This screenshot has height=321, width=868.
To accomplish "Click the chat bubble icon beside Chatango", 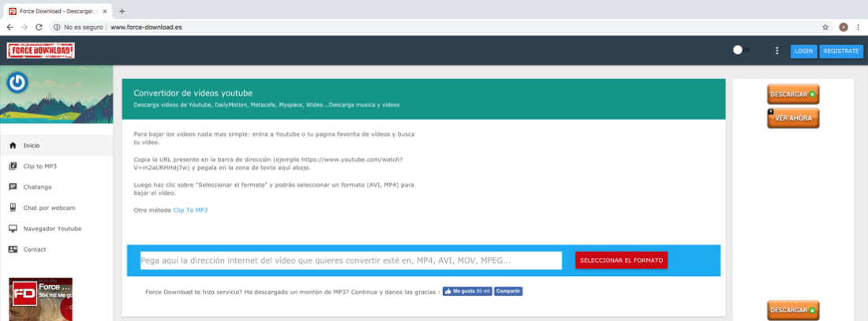I will pyautogui.click(x=13, y=187).
